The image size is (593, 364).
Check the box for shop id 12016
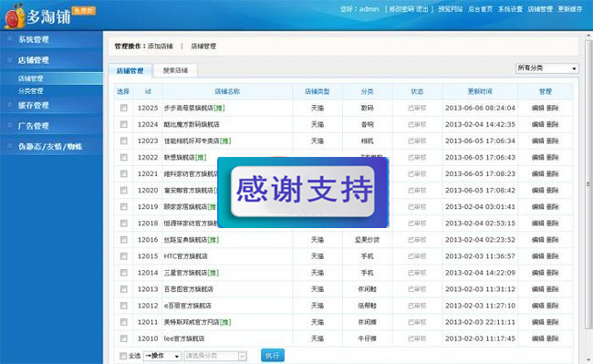click(x=124, y=240)
